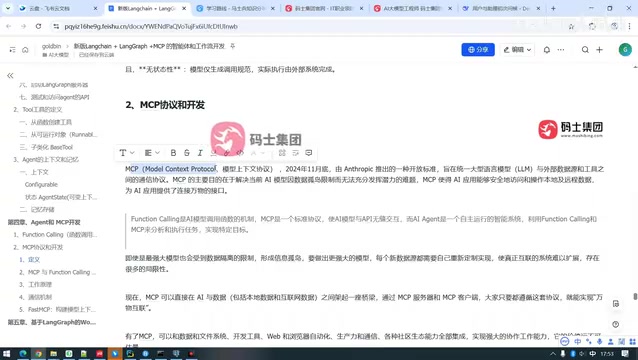Open the browser three-dot menu
Image resolution: width=638 pixels, height=360 pixels.
point(629,26)
